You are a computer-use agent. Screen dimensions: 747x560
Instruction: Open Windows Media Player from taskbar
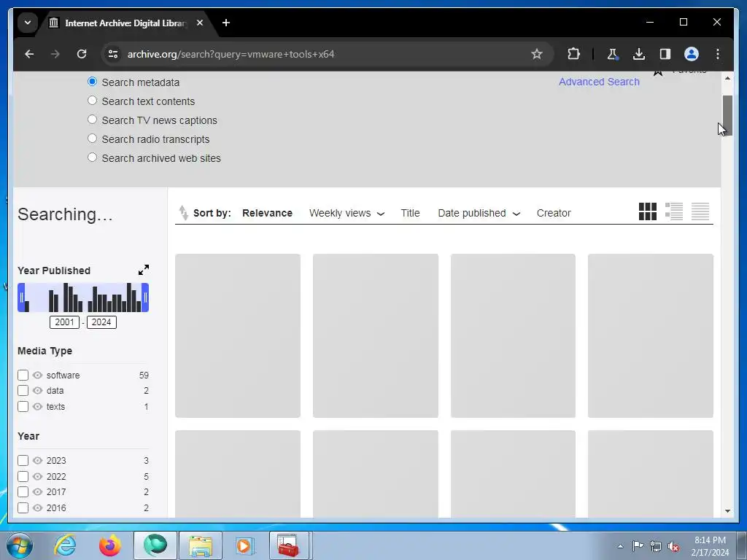click(245, 545)
